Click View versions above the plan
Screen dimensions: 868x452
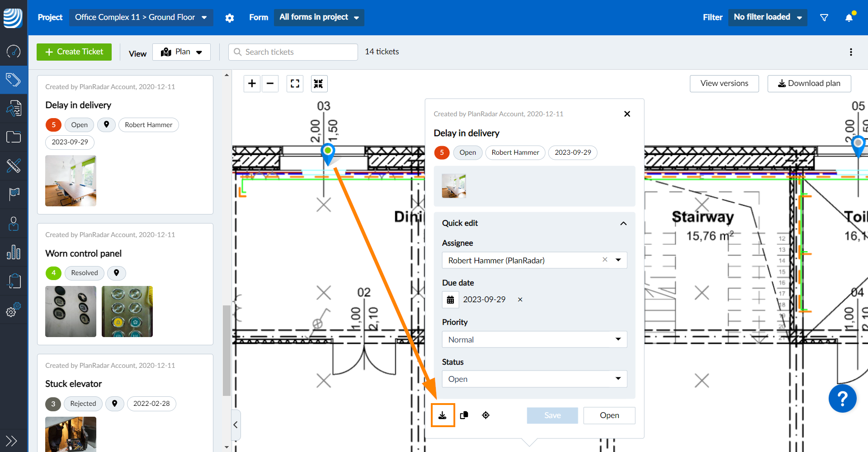tap(724, 83)
